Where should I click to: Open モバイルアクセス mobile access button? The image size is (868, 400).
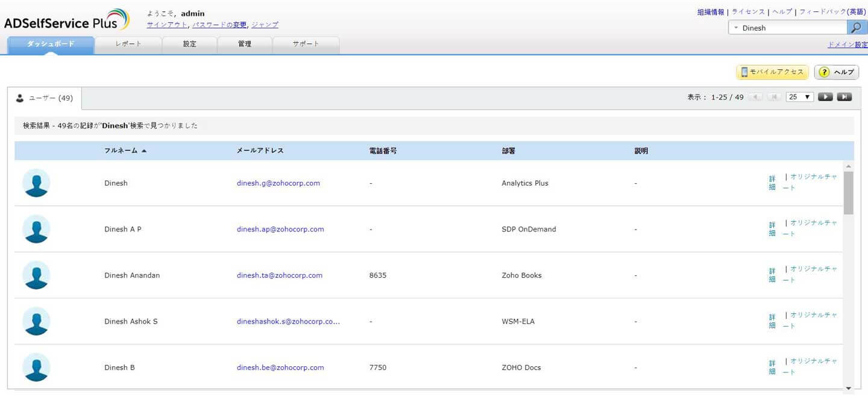point(772,72)
